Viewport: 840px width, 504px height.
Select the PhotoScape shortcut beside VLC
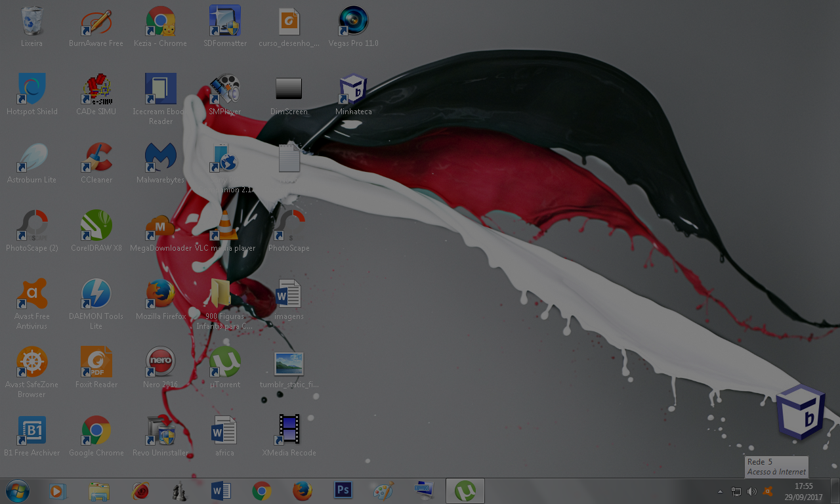[x=289, y=231]
